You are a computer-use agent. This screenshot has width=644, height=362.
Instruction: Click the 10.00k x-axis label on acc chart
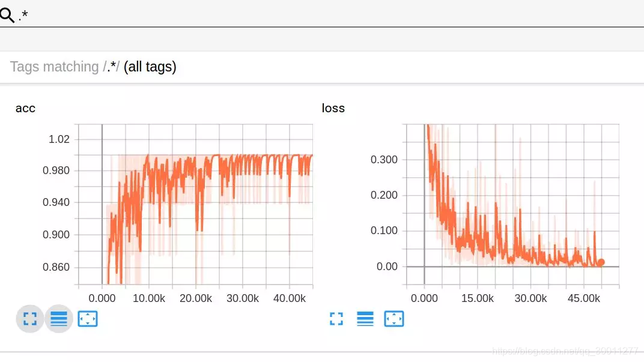[x=148, y=298]
